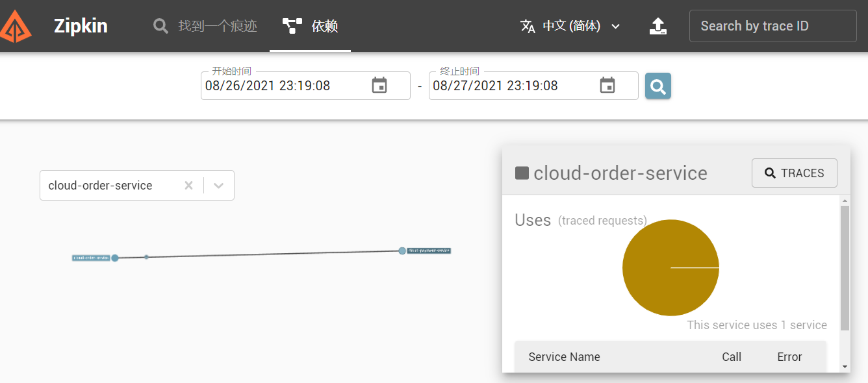Click the scrollbar down arrow

pyautogui.click(x=845, y=366)
